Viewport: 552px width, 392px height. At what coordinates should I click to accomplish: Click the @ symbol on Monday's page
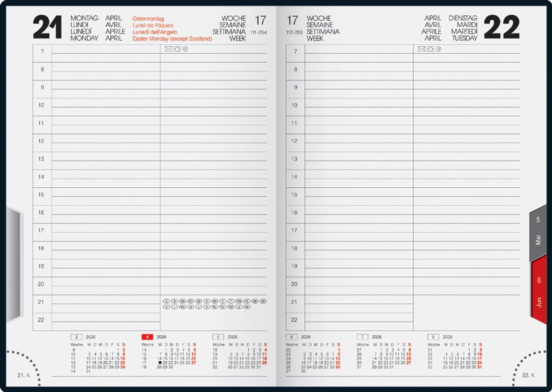click(185, 49)
